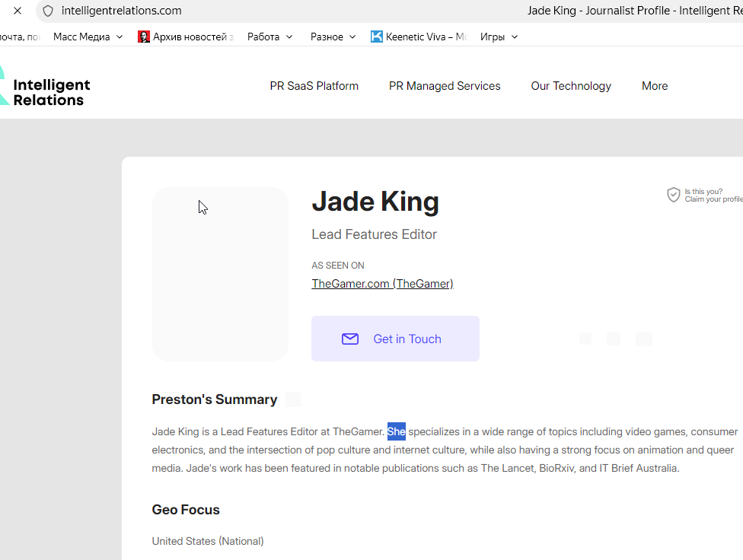
Task: Click the Keenetic Viva bookmark icon
Action: [377, 37]
